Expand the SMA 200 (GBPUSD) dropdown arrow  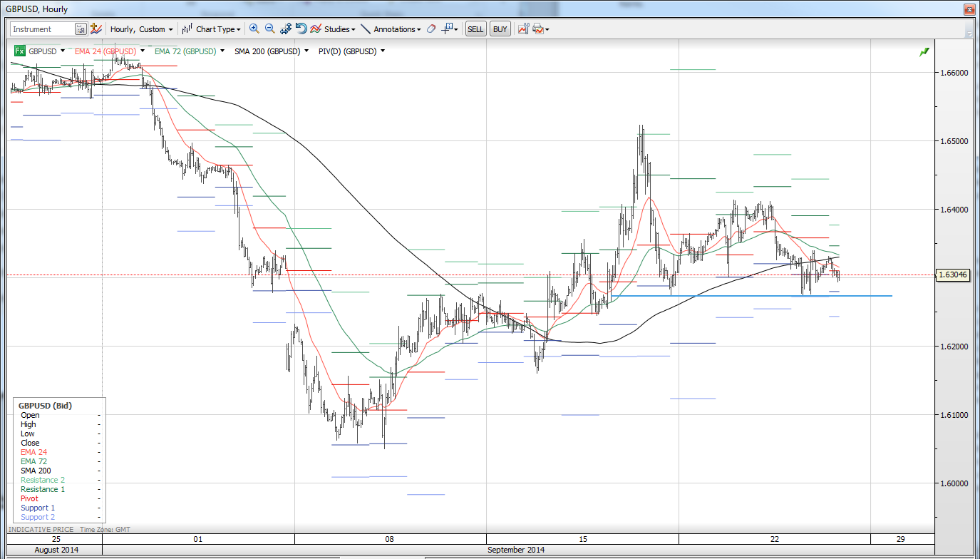pyautogui.click(x=306, y=51)
